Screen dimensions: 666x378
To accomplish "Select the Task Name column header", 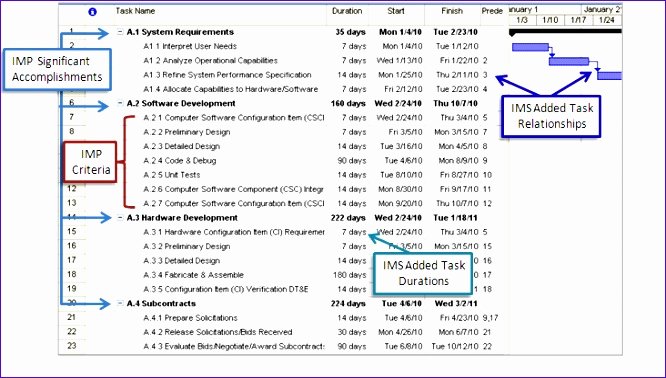I will [x=135, y=11].
